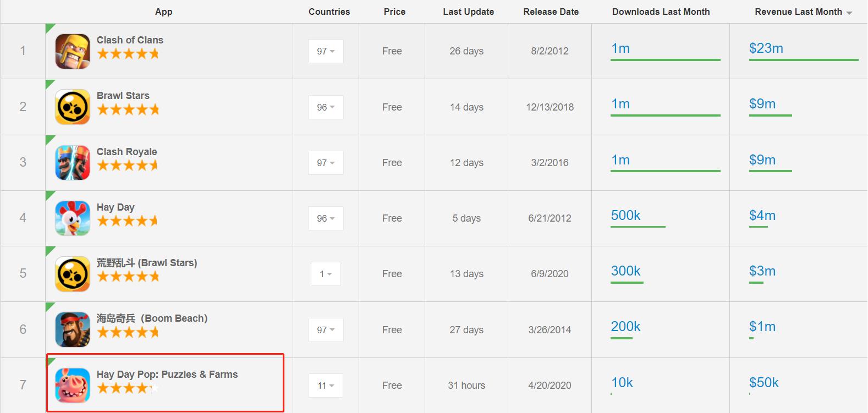The height and width of the screenshot is (413, 868).
Task: Click Hay Day 500k downloads value
Action: pyautogui.click(x=626, y=216)
